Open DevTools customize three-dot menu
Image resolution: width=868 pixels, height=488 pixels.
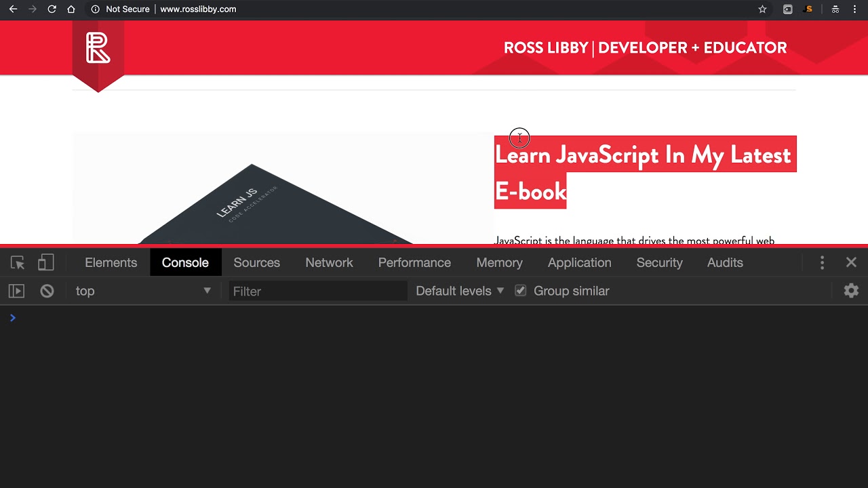822,262
